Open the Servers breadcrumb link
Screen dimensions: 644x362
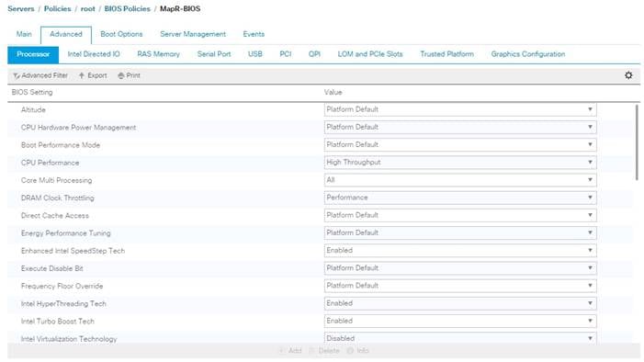[21, 8]
